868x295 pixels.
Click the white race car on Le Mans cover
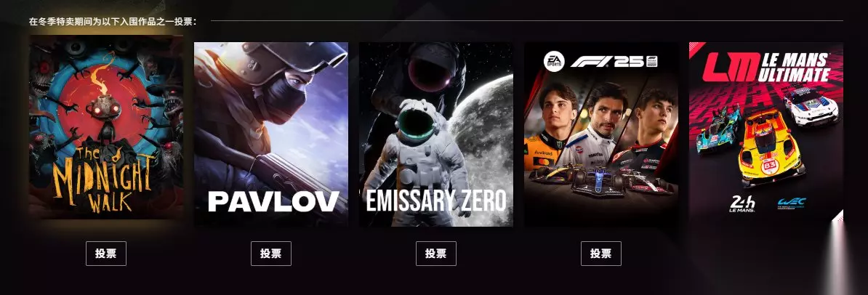coord(811,104)
